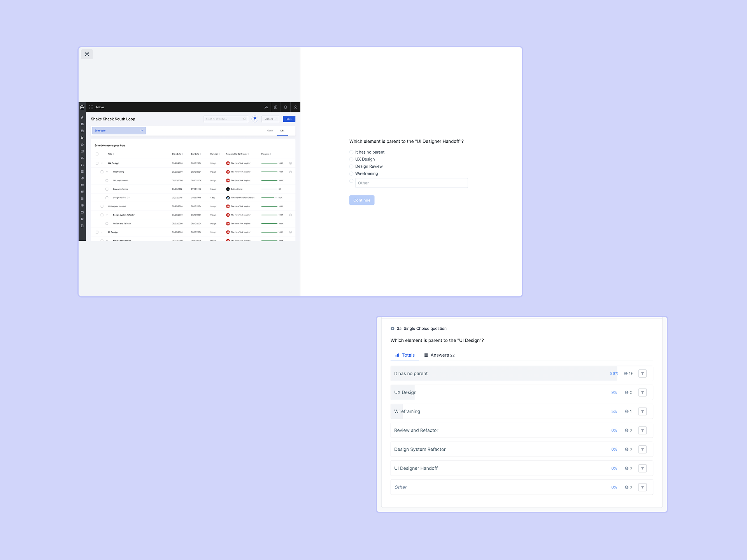
Task: Open the Schedule dropdown
Action: [119, 131]
